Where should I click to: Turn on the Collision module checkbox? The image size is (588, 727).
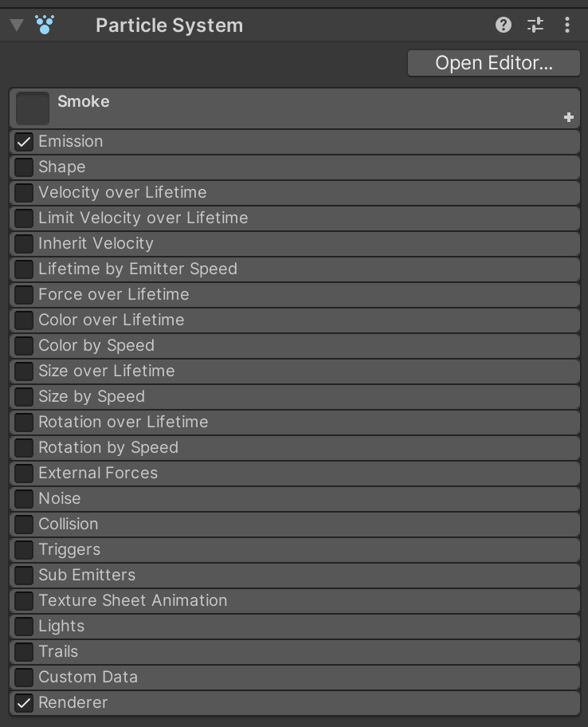tap(24, 525)
